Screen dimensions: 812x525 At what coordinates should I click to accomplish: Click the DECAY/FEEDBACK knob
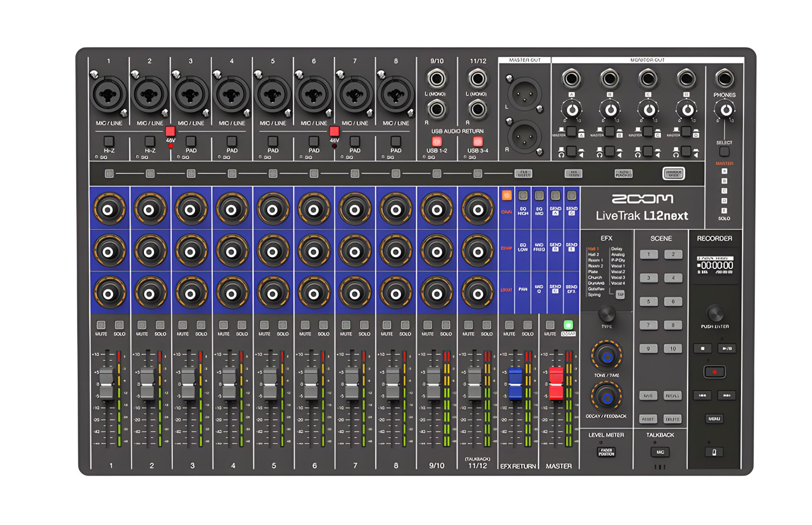point(607,397)
